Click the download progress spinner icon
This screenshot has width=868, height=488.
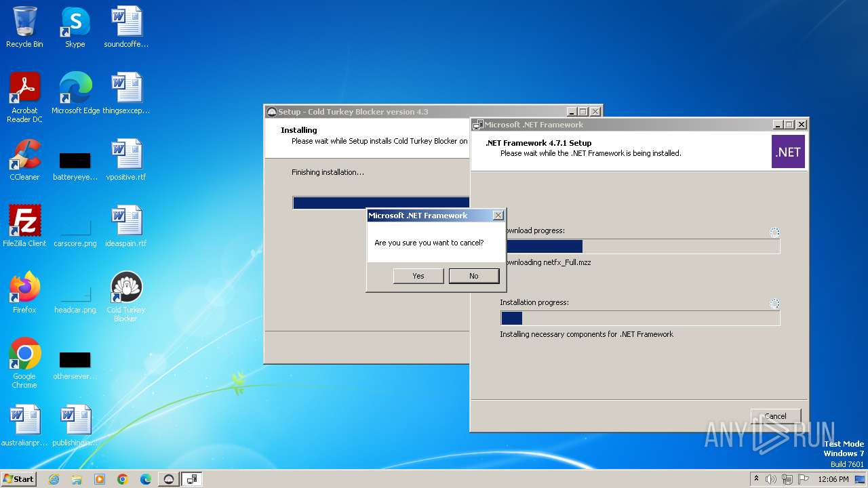point(774,232)
